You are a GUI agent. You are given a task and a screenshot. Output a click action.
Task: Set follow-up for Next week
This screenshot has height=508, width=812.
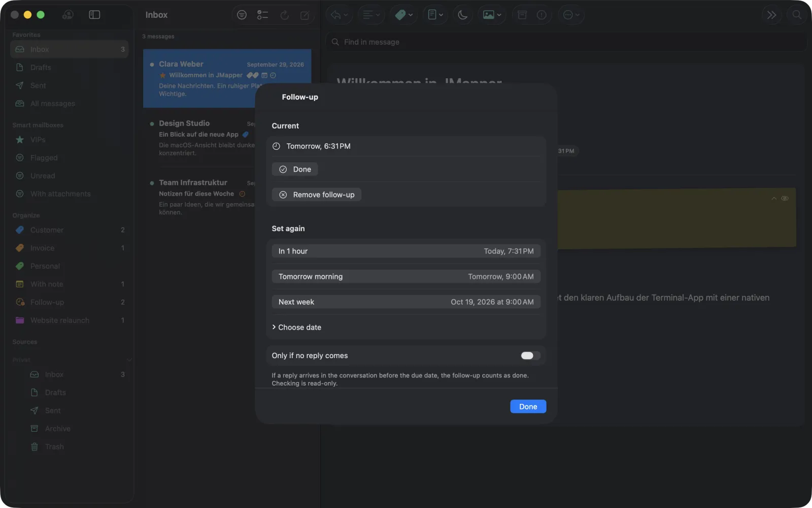[406, 302]
